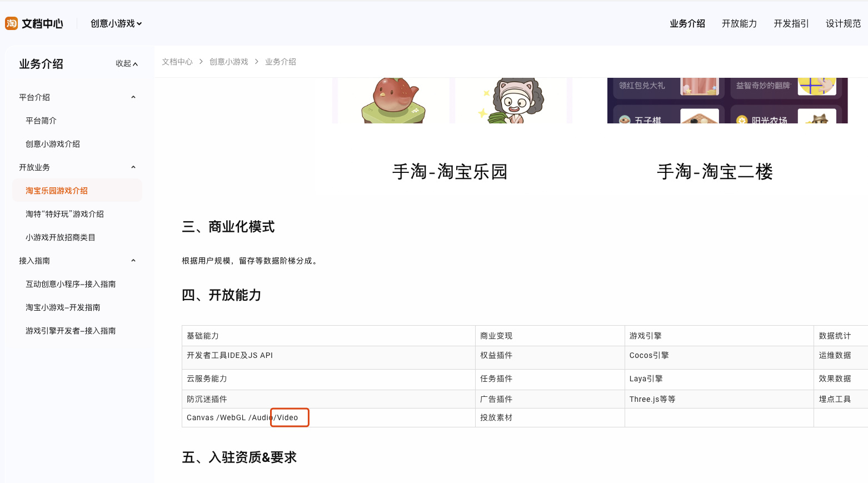
Task: Collapse the 开放业务 sidebar section
Action: pyautogui.click(x=77, y=167)
